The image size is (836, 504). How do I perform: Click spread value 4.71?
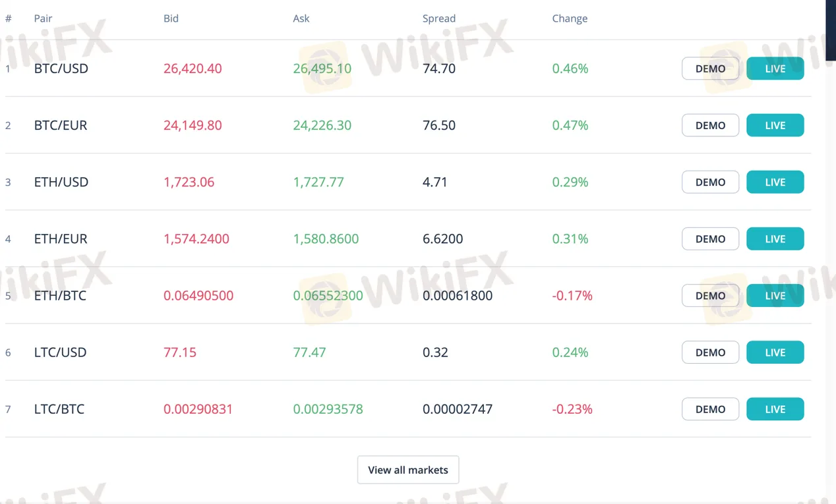point(435,182)
